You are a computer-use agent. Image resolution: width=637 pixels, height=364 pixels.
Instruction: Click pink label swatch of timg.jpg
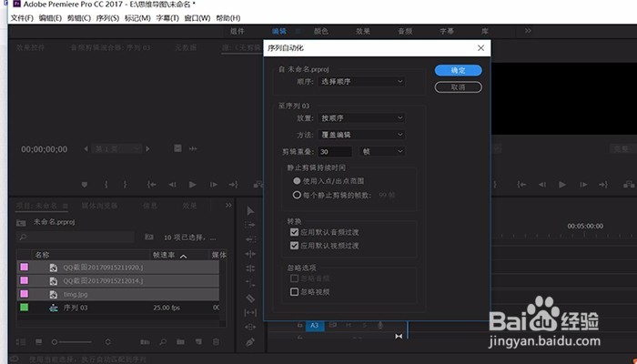tap(25, 294)
